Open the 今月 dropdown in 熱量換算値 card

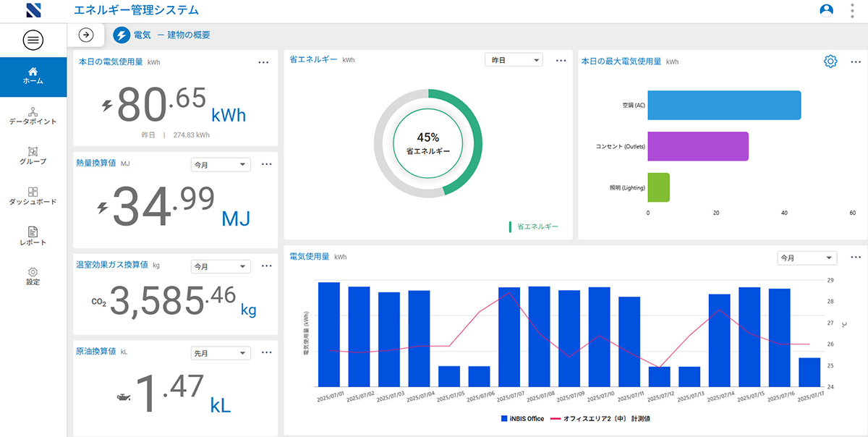(221, 165)
